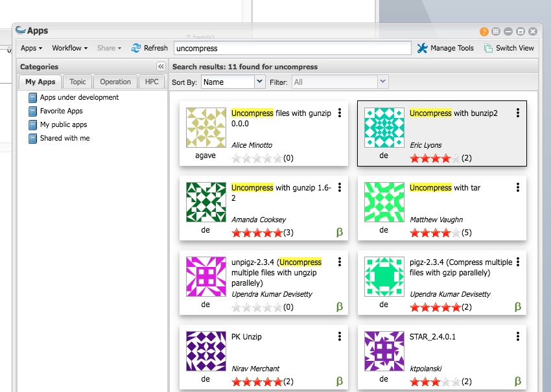Select My public apps category
This screenshot has height=392, width=551.
64,124
